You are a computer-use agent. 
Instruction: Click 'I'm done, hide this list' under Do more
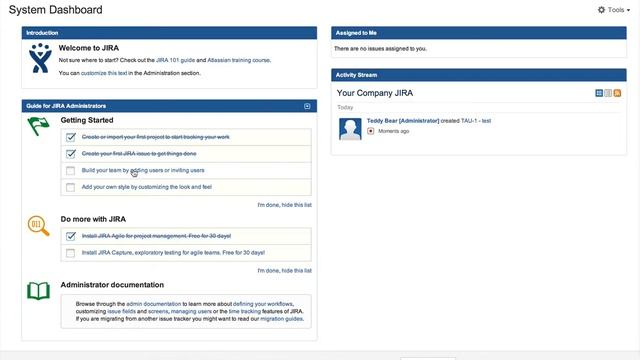tap(284, 271)
